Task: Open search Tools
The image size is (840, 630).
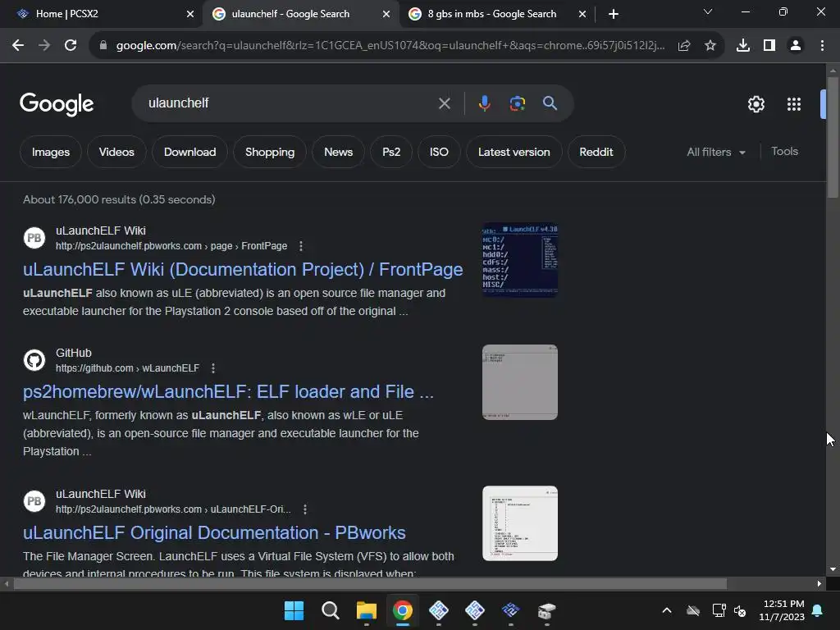Action: click(x=785, y=152)
